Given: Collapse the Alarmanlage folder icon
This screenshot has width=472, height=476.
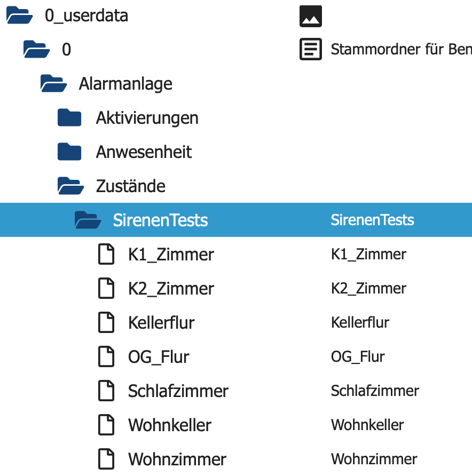Looking at the screenshot, I should click(53, 84).
